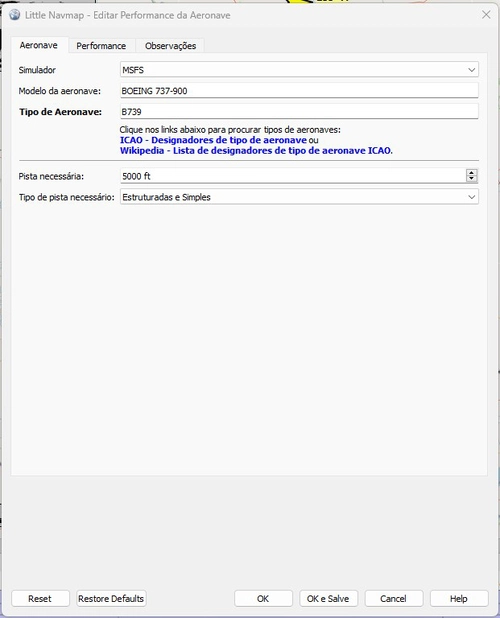Select the Aeronave tab

(39, 45)
